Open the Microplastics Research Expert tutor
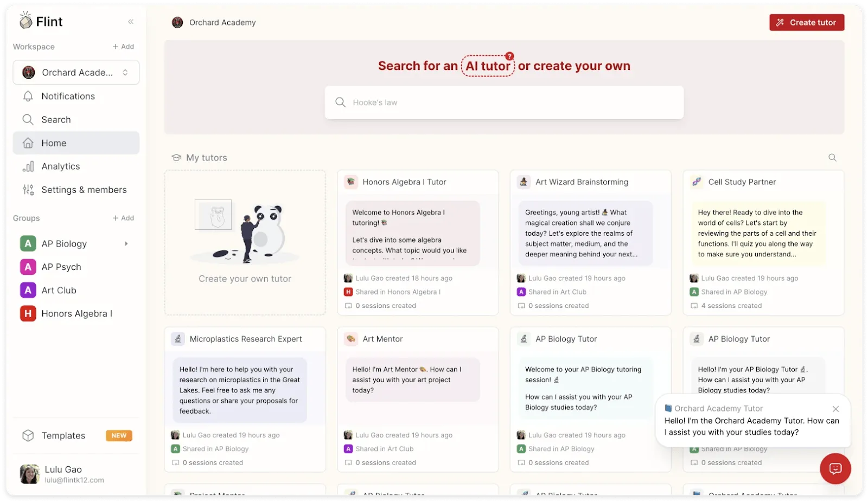This screenshot has height=502, width=868. [x=245, y=399]
